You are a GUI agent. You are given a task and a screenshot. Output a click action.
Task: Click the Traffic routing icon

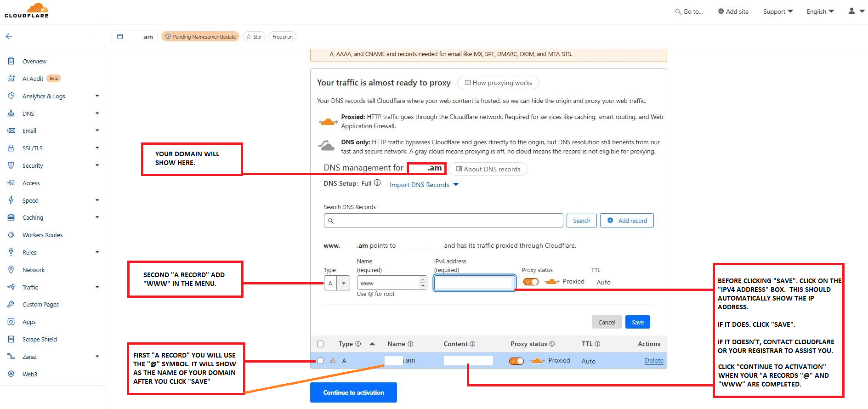11,287
